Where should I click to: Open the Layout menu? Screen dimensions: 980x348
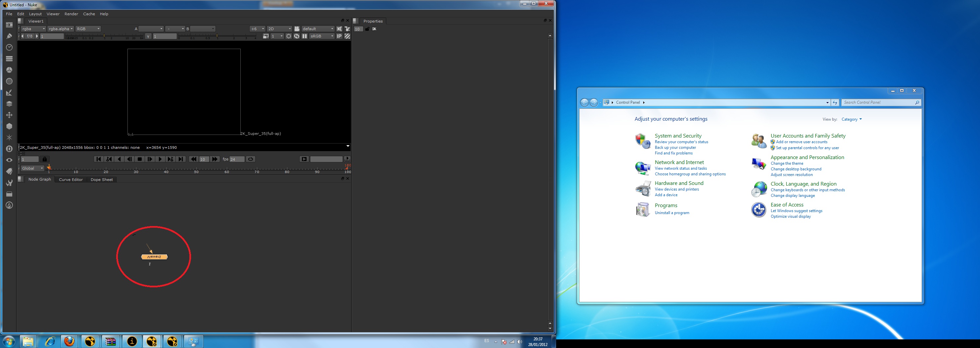pyautogui.click(x=35, y=14)
